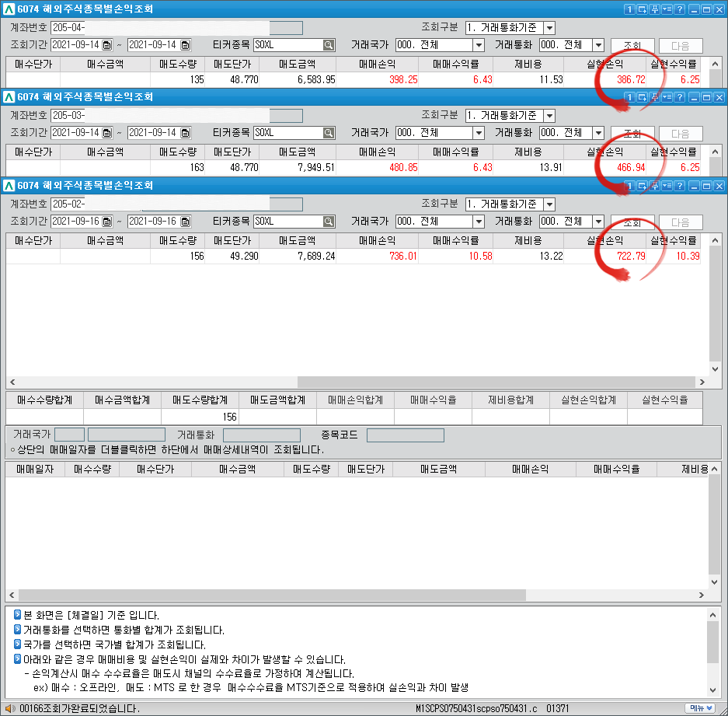
Task: Click the account number field showing 205-03-
Action: point(176,116)
